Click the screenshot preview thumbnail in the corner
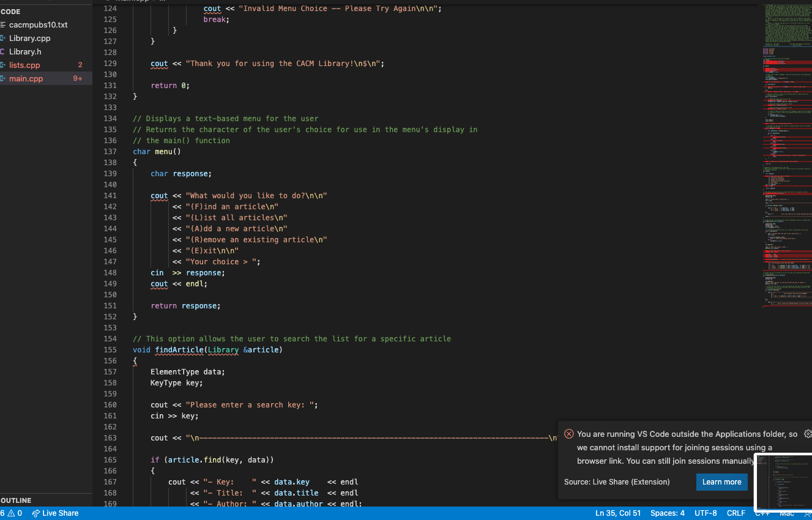Image resolution: width=812 pixels, height=520 pixels. point(783,482)
